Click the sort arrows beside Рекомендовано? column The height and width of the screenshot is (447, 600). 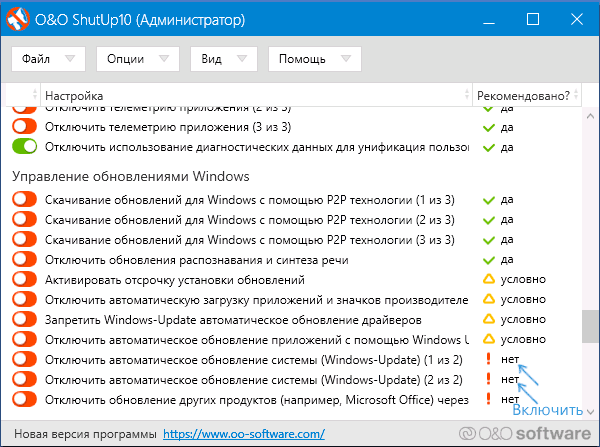576,95
